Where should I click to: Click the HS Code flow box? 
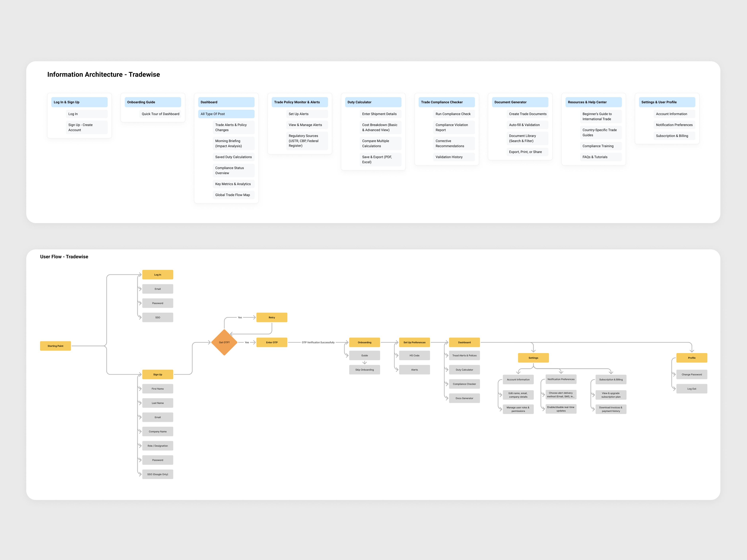pyautogui.click(x=414, y=355)
